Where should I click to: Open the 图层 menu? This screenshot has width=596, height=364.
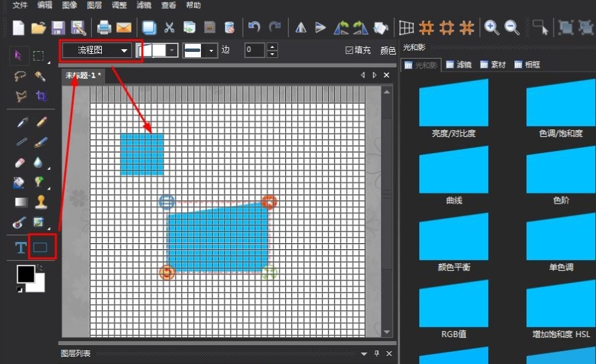click(94, 5)
